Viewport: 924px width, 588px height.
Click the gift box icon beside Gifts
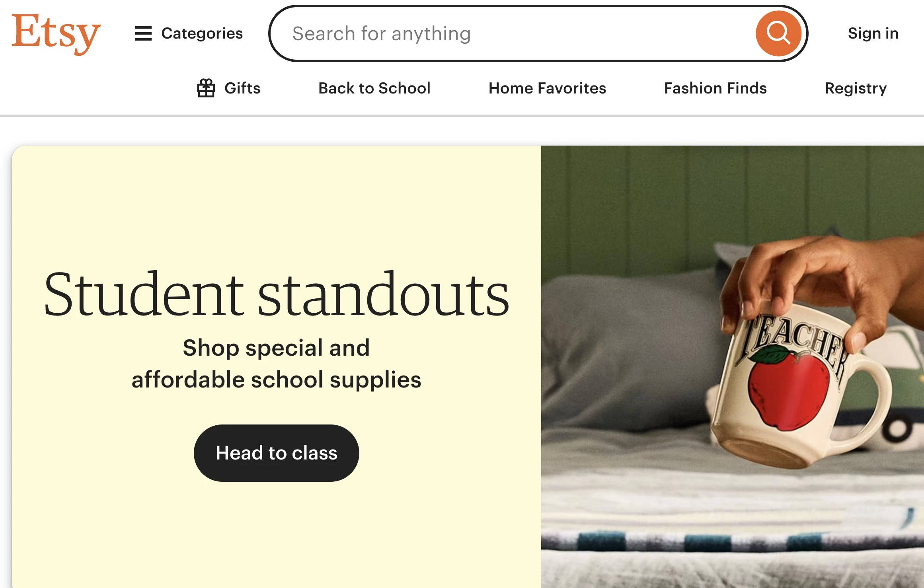[206, 88]
